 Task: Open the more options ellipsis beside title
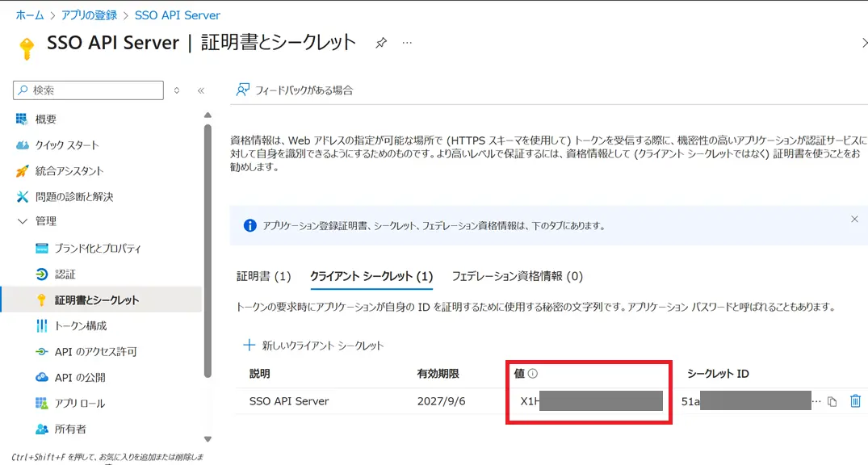[408, 43]
